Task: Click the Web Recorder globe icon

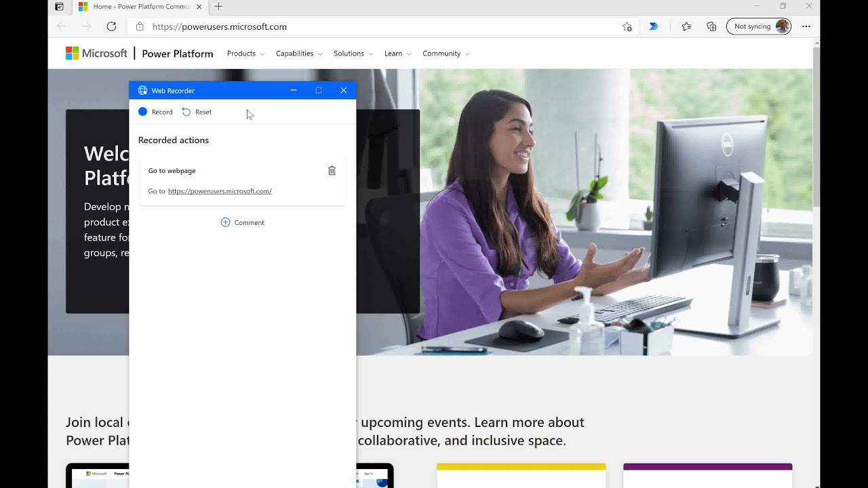Action: [x=142, y=90]
